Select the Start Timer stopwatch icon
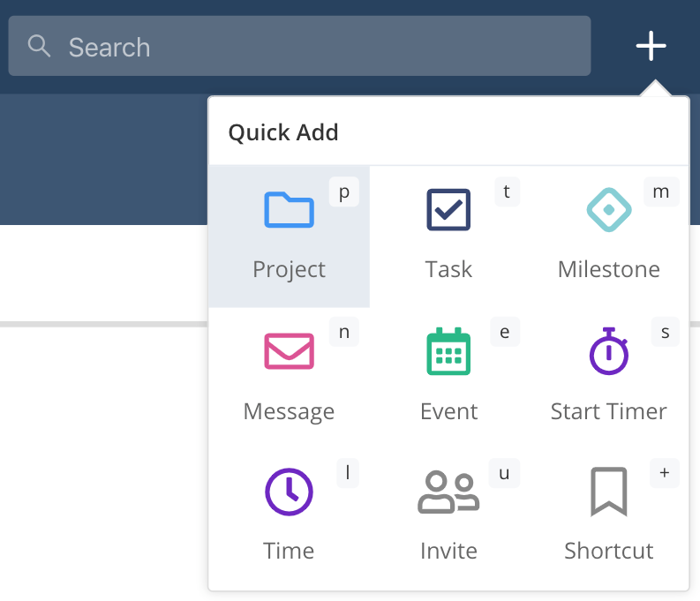 point(608,351)
